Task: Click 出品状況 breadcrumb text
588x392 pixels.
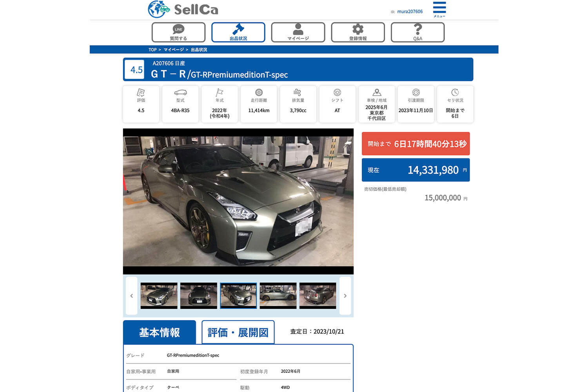Action: [x=199, y=50]
